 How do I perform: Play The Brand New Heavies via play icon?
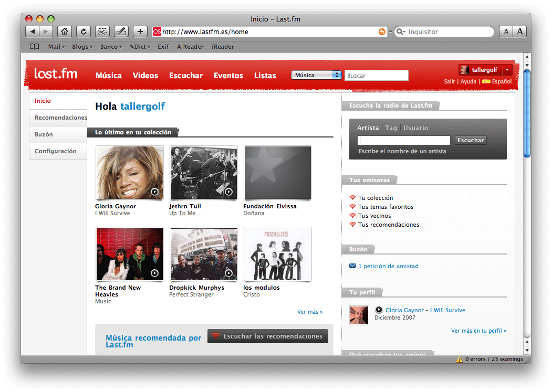click(x=154, y=273)
